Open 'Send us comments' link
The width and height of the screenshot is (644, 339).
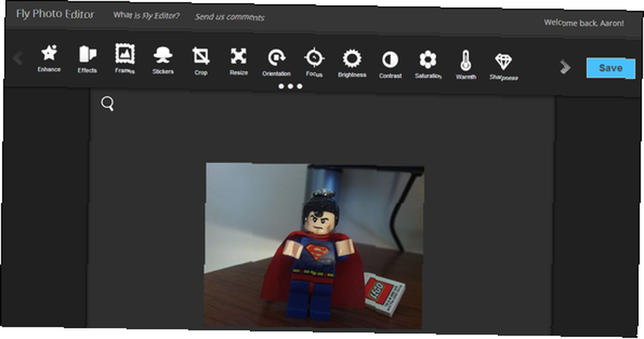coord(230,17)
